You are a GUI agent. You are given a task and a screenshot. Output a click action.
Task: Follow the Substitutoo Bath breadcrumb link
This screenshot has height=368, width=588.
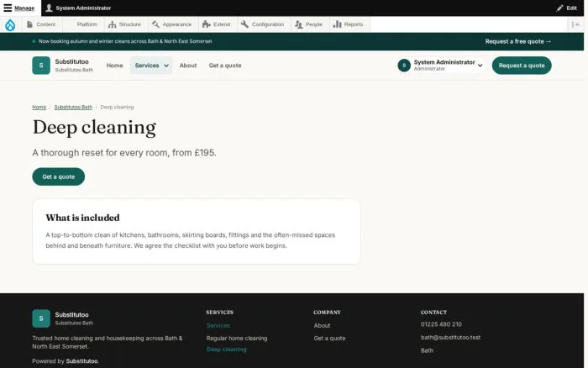[73, 107]
